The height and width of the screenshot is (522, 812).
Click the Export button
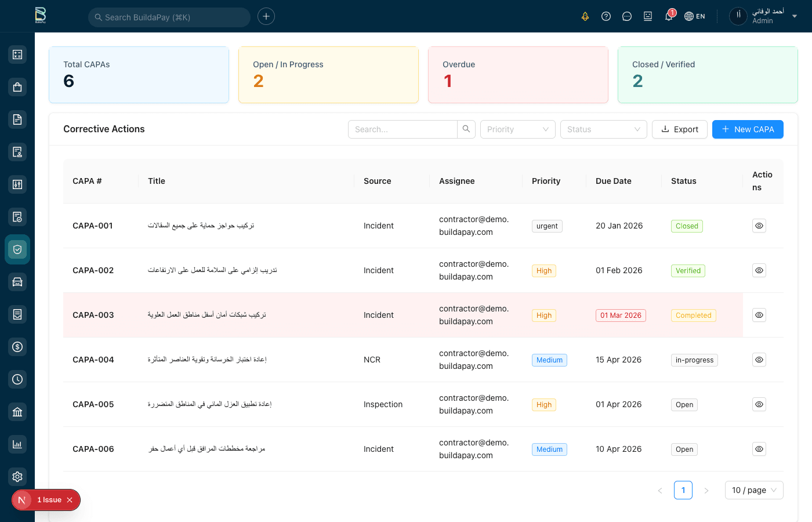[x=680, y=129]
